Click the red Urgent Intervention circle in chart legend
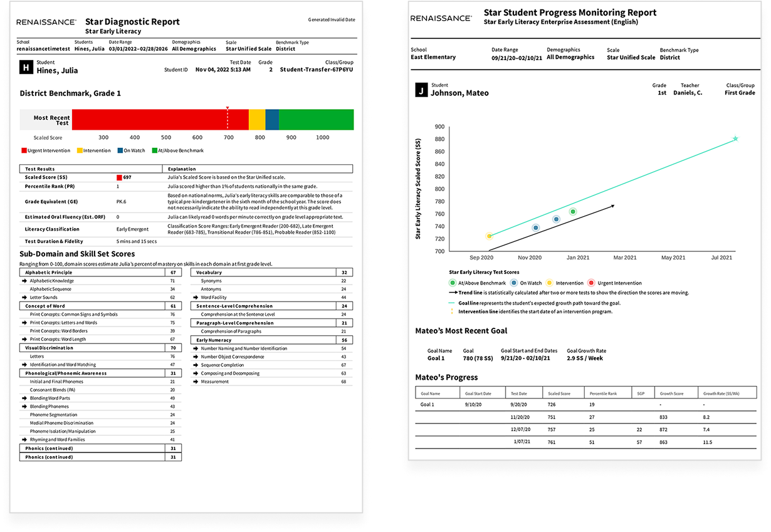771x532 pixels. [x=590, y=283]
